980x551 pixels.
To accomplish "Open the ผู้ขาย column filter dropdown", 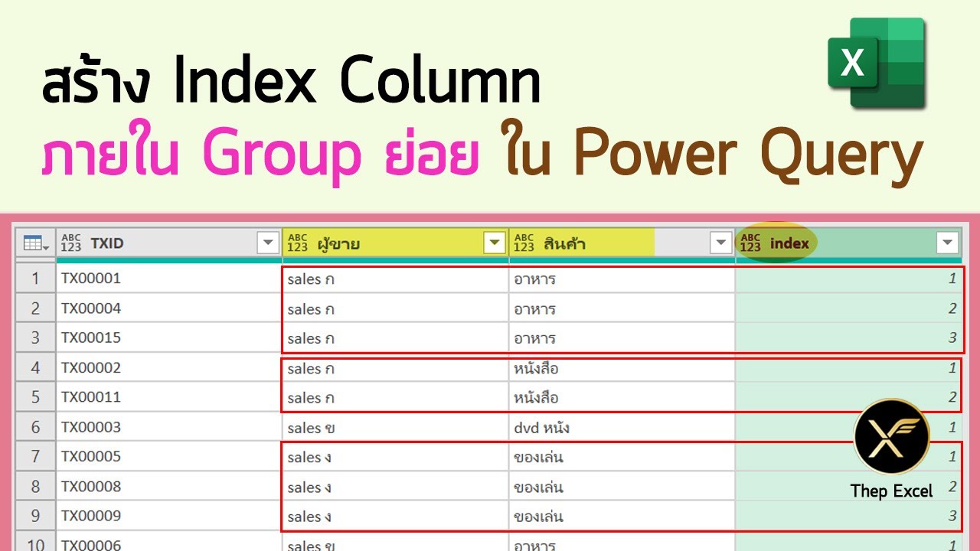I will [x=495, y=243].
